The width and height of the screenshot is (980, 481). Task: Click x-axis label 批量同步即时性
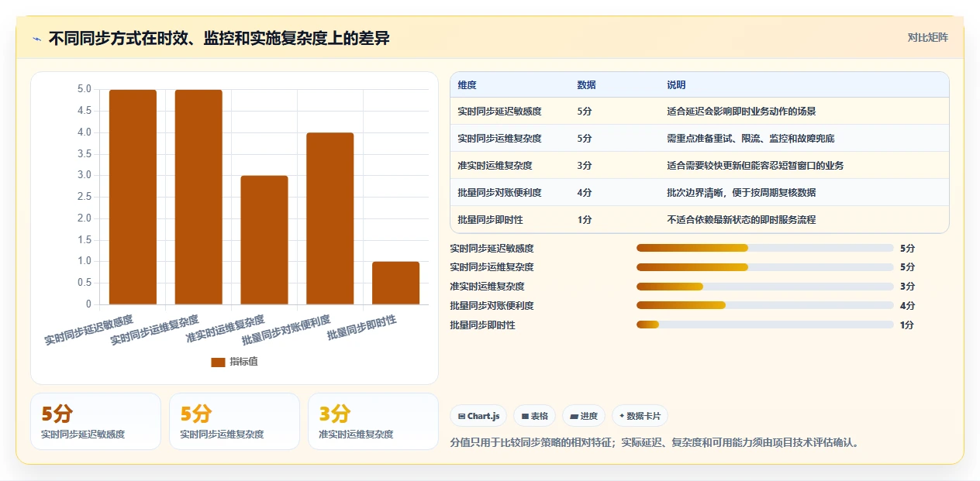click(362, 328)
